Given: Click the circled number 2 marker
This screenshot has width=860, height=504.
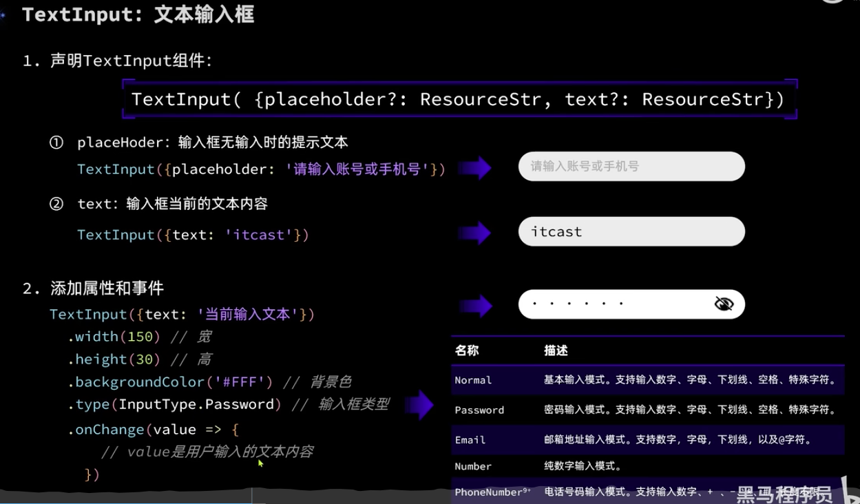Looking at the screenshot, I should (56, 204).
